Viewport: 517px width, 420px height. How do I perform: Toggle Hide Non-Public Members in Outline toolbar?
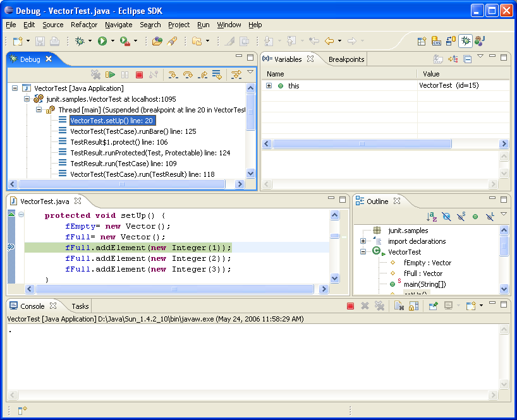click(x=475, y=217)
